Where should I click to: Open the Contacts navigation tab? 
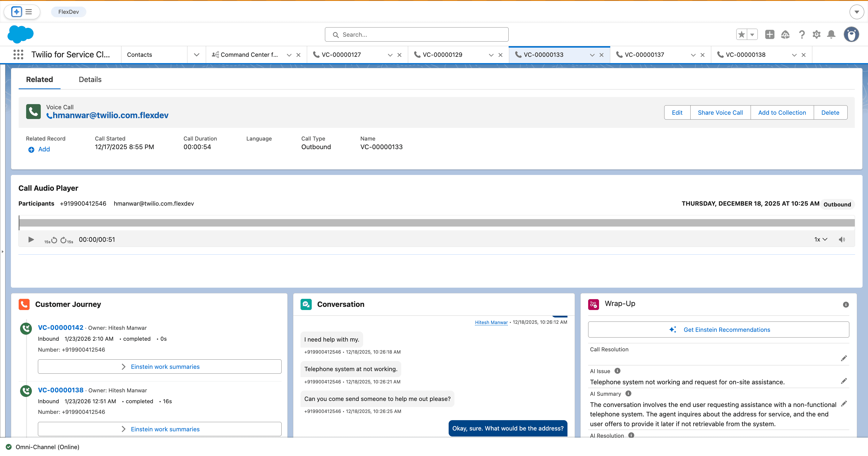click(x=139, y=54)
